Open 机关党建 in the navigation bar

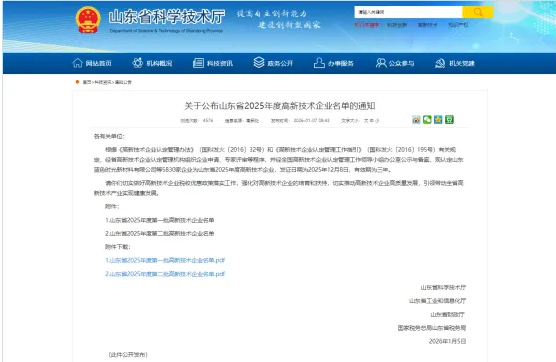(455, 63)
